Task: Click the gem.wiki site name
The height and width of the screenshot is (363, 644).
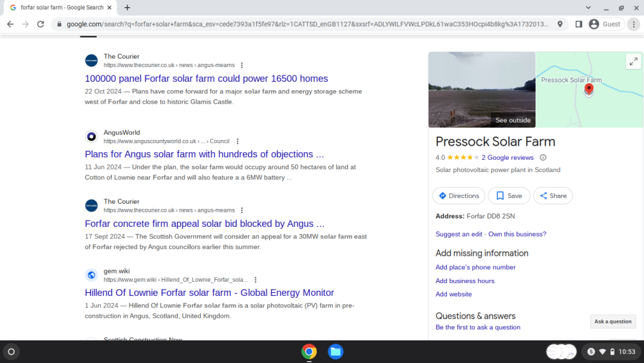Action: coord(117,271)
